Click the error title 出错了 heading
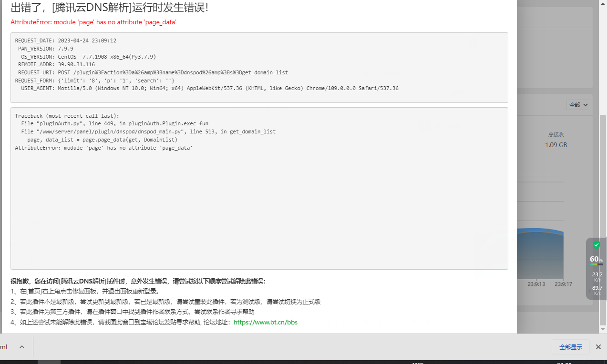607x364 pixels. tap(110, 8)
